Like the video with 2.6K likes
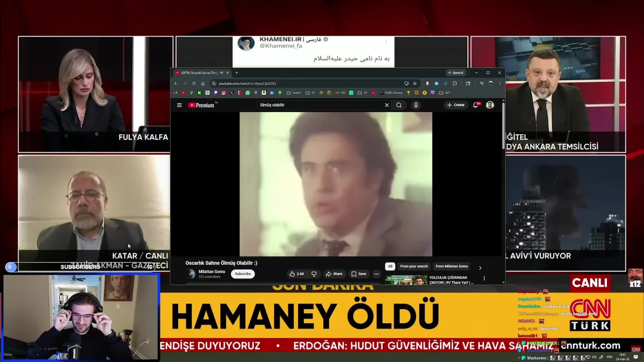 (296, 274)
